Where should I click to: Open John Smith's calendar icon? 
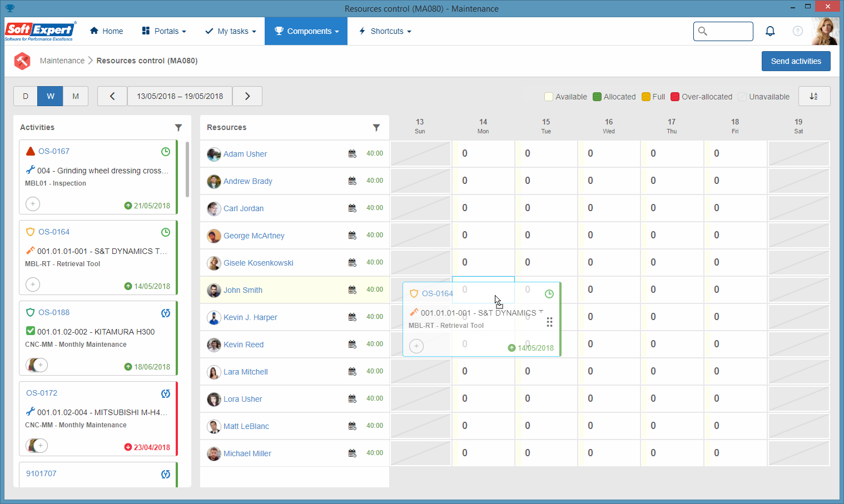[x=353, y=290]
